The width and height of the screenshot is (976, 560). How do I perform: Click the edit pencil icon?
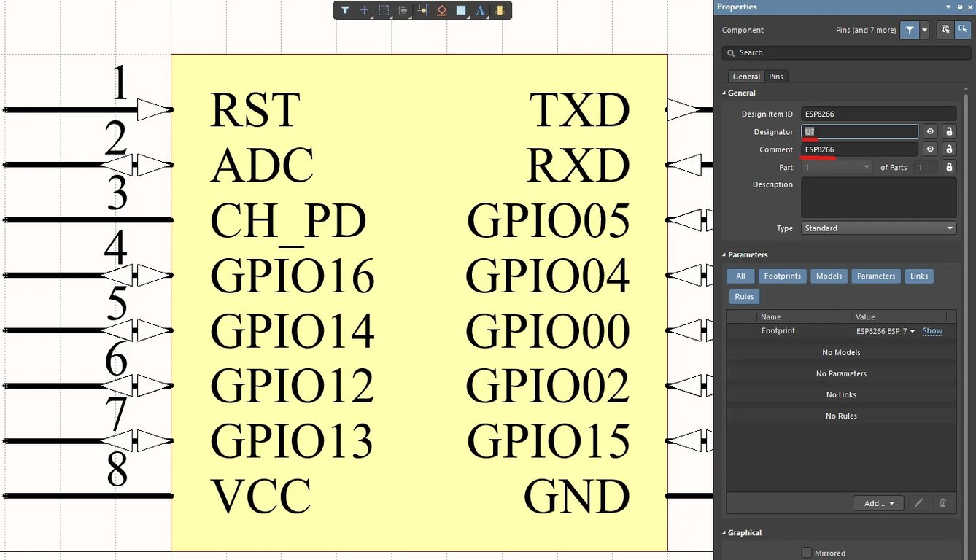(919, 503)
